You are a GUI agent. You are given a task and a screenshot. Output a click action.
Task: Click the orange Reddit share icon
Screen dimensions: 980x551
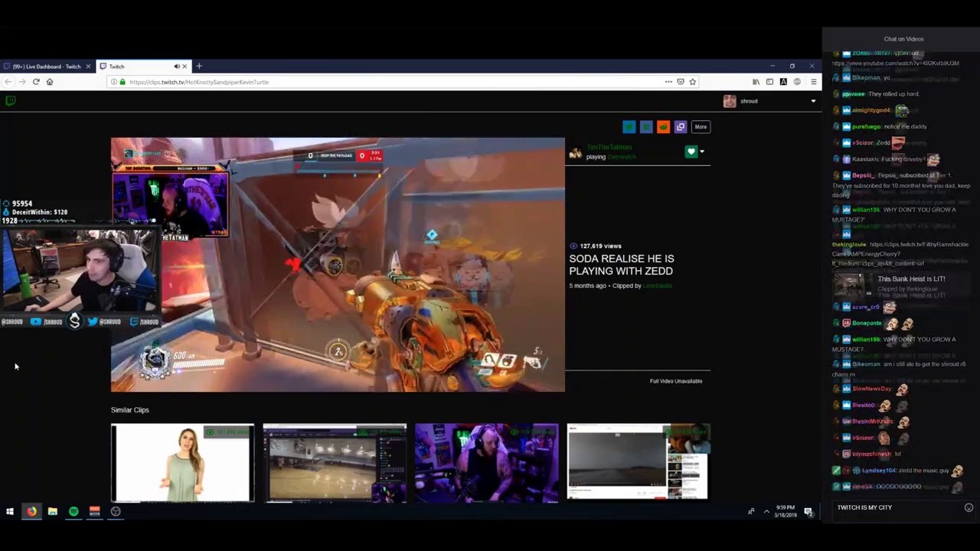click(663, 127)
